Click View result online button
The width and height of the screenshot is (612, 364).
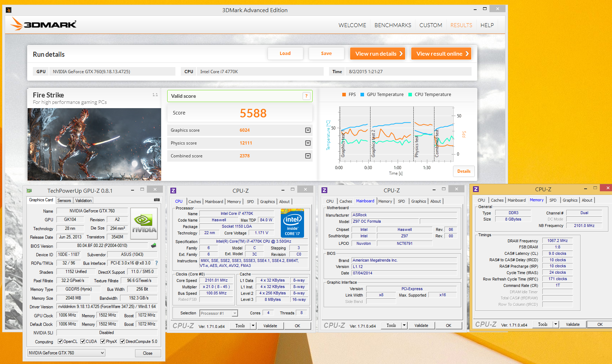click(x=441, y=54)
